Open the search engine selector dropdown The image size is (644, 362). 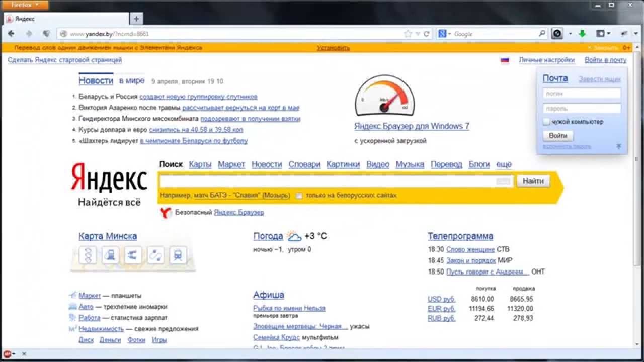[x=444, y=34]
